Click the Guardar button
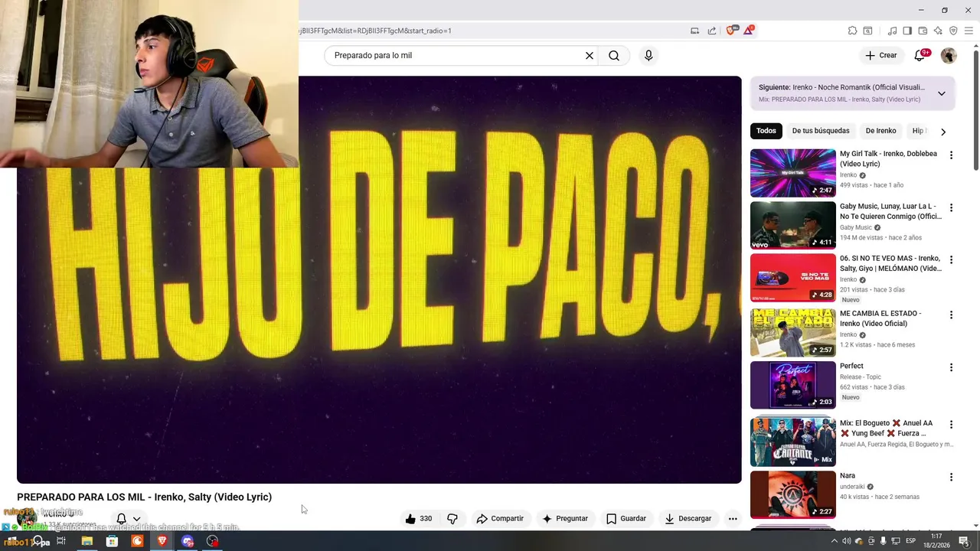 pyautogui.click(x=626, y=518)
